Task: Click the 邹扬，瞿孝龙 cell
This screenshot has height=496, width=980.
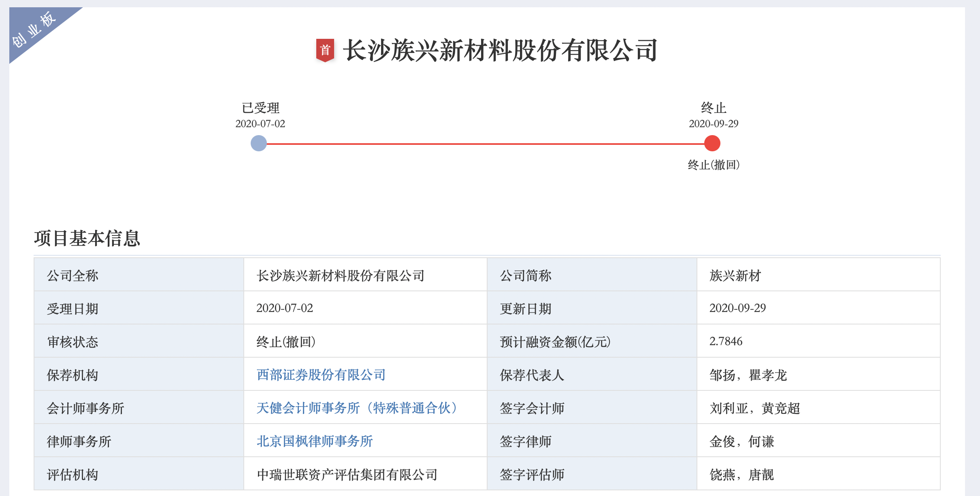Action: coord(818,374)
